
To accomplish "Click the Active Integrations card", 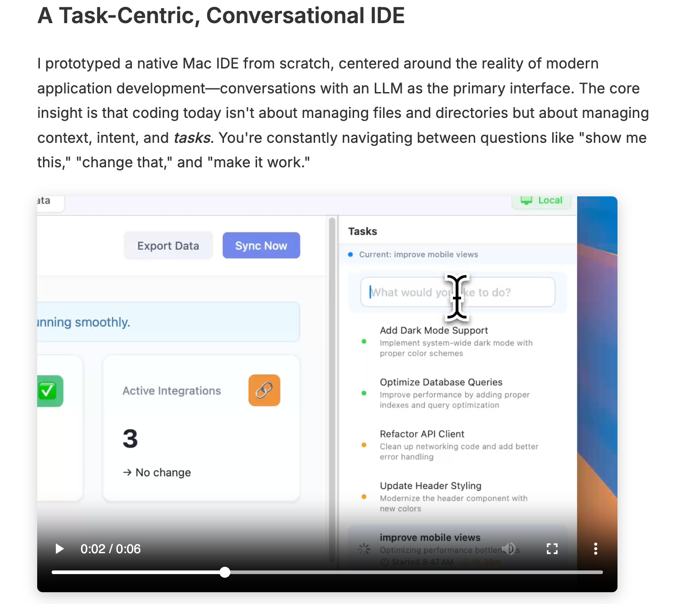I will tap(201, 429).
